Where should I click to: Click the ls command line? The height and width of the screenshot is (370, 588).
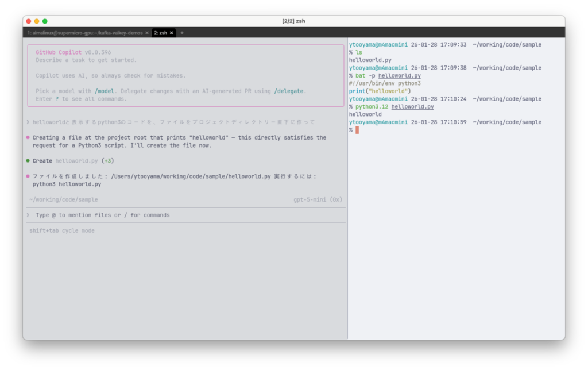click(355, 52)
